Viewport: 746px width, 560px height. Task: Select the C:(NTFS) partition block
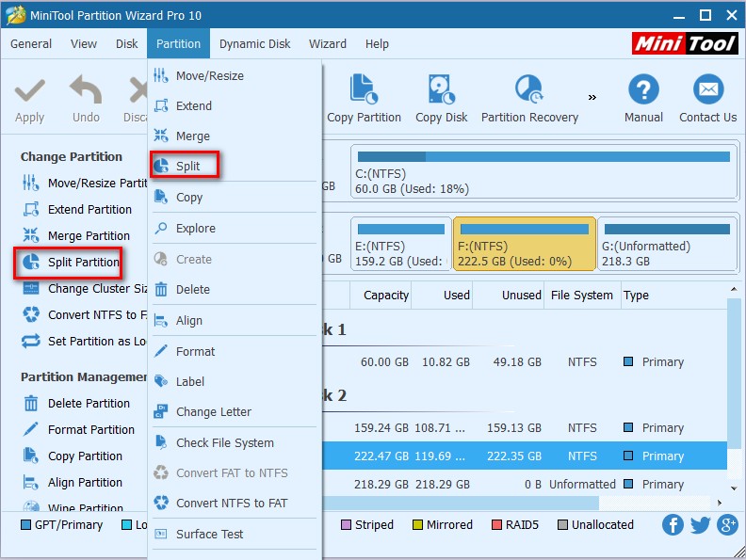543,172
